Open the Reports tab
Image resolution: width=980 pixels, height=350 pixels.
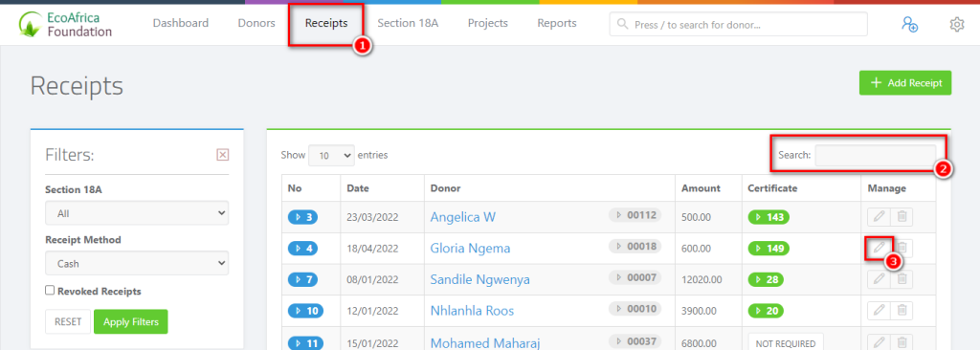(557, 23)
